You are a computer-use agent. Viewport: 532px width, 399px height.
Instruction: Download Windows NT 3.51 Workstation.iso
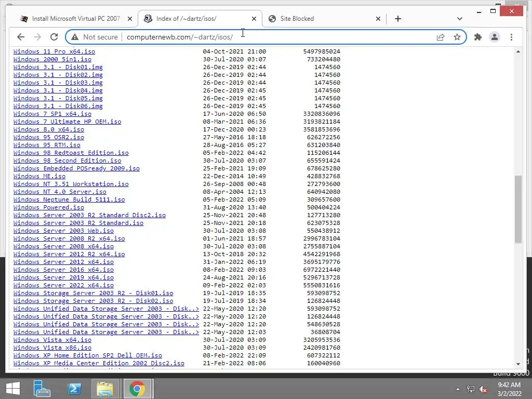tap(71, 184)
